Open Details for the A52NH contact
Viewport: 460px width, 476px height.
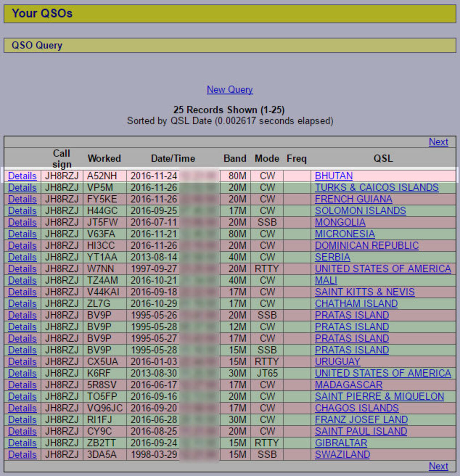(22, 176)
